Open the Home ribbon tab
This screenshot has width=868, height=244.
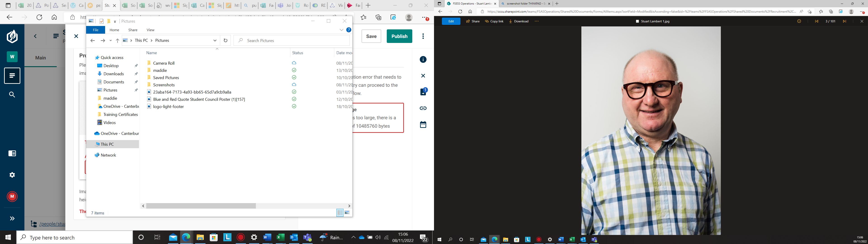pos(114,30)
